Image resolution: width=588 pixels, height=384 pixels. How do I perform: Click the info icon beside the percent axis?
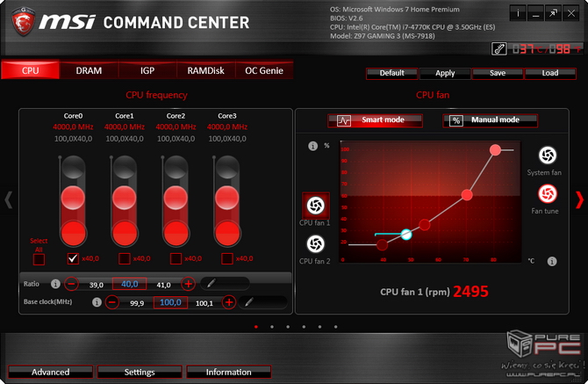pyautogui.click(x=312, y=146)
